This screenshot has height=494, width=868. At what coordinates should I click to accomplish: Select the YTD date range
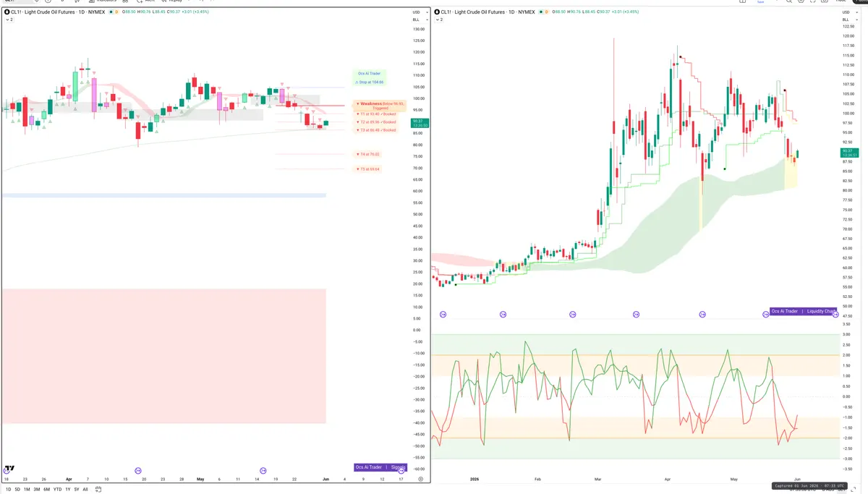pos(58,489)
